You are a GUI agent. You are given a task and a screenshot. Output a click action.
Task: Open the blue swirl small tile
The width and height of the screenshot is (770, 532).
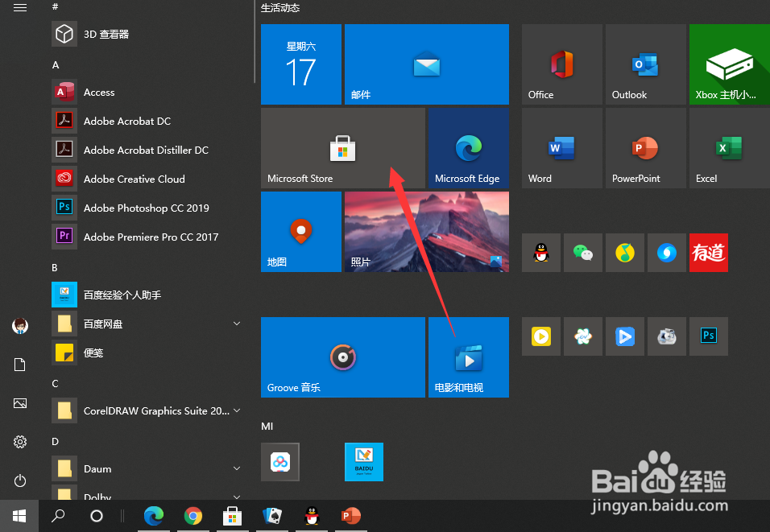[667, 253]
